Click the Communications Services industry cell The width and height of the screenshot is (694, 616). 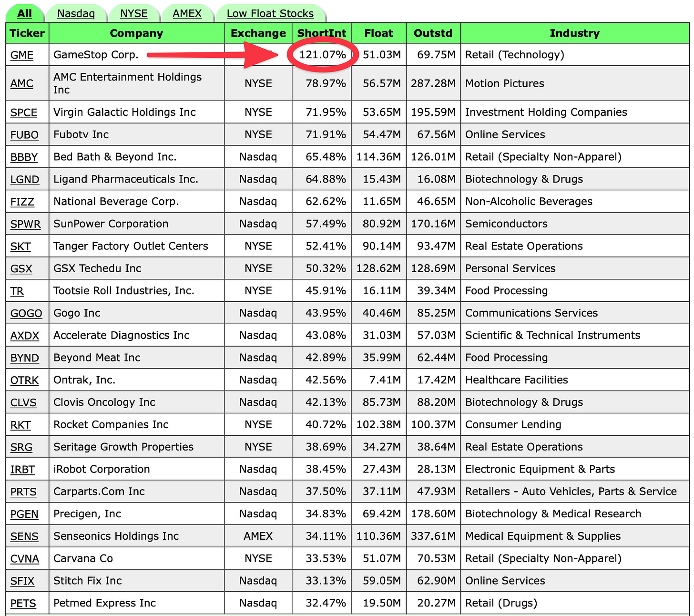(575, 314)
